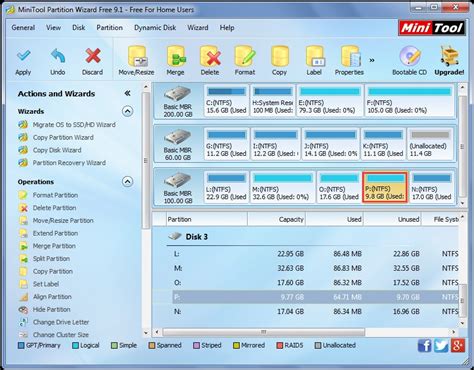Sort by the Unused column header
This screenshot has width=474, height=370.
coord(392,219)
